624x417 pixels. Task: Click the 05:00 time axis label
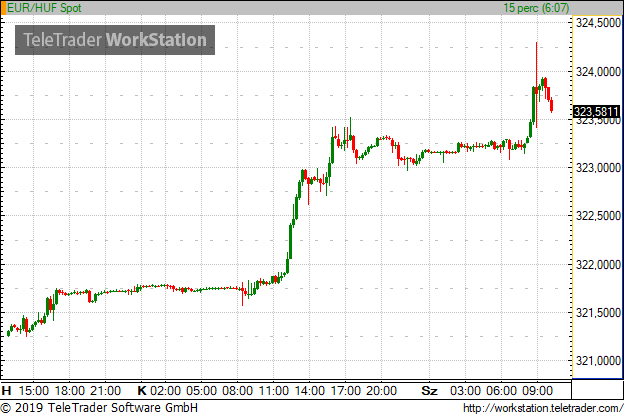coord(201,390)
